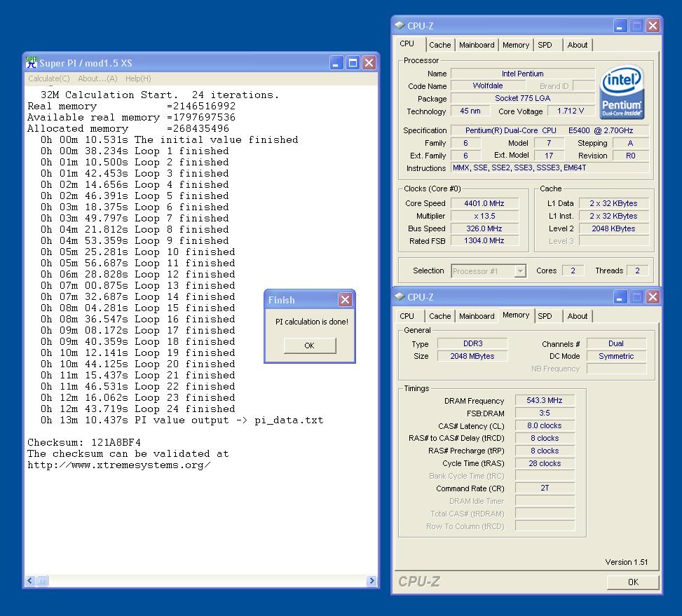Close the bottom CPU-Z window

[x=653, y=297]
